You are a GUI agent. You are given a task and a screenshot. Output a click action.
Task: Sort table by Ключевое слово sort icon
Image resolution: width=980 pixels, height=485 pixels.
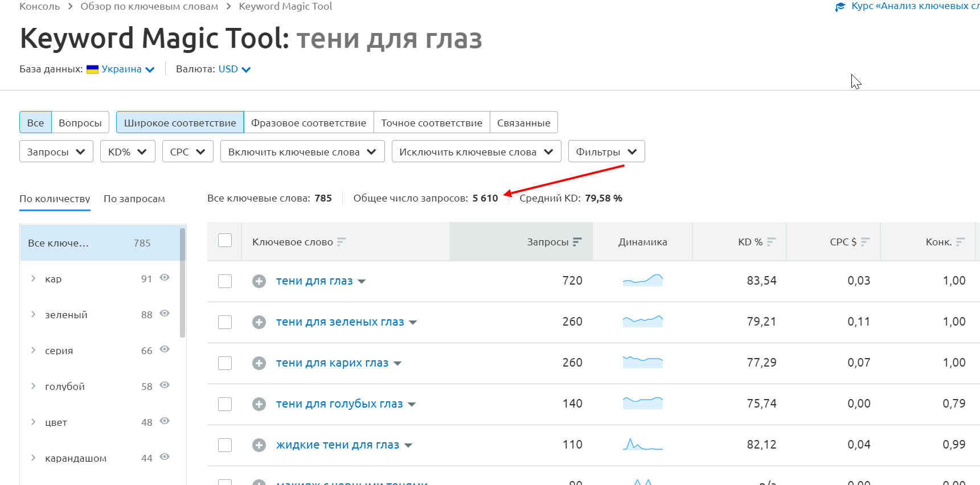pyautogui.click(x=341, y=242)
